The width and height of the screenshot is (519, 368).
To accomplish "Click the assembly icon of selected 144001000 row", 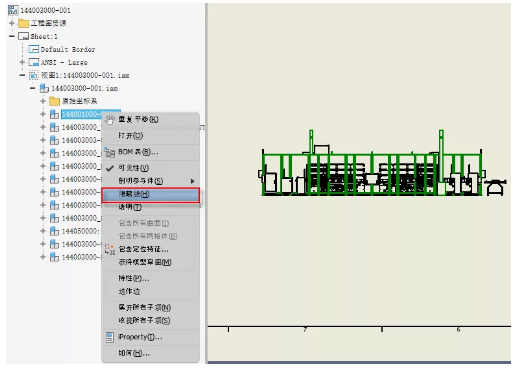I will (54, 114).
